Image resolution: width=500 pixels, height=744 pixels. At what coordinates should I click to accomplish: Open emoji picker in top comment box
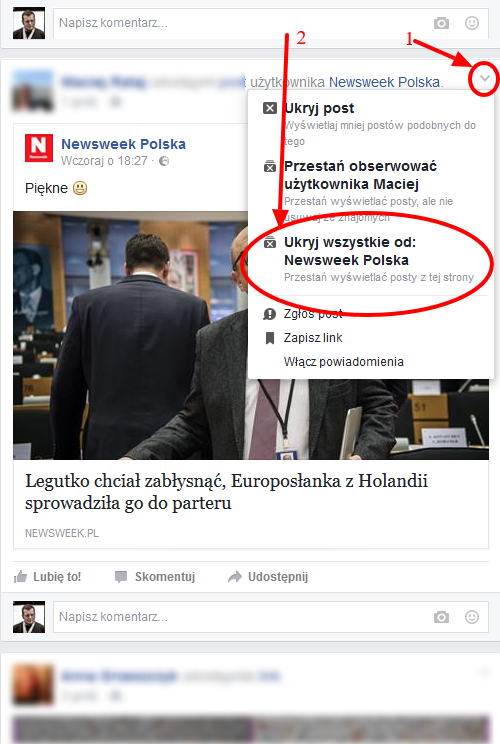click(x=472, y=23)
